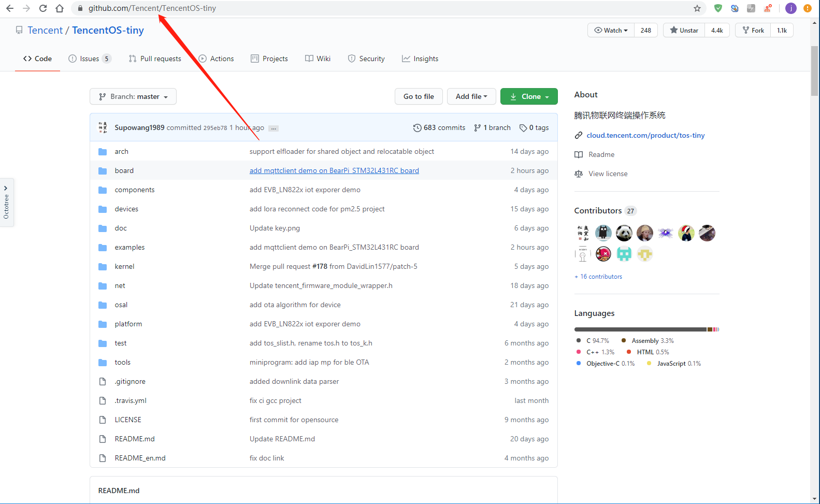Open the Security tab

point(366,59)
